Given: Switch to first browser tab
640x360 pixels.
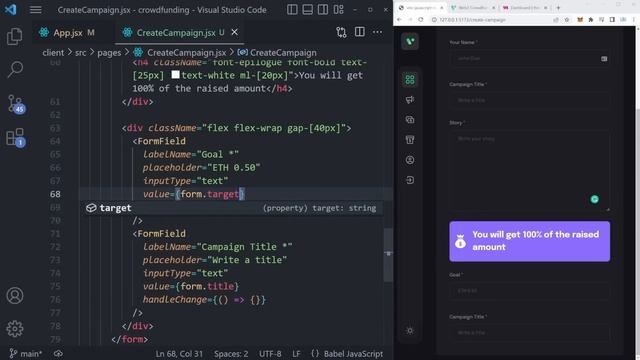Looking at the screenshot, I should 420,7.
